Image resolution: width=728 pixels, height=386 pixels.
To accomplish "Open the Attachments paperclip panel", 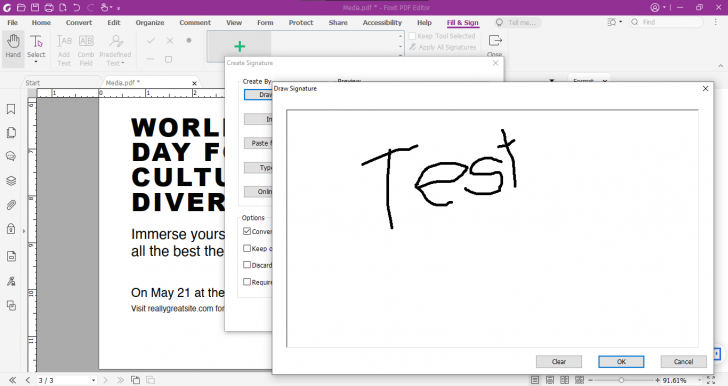I will point(11,205).
